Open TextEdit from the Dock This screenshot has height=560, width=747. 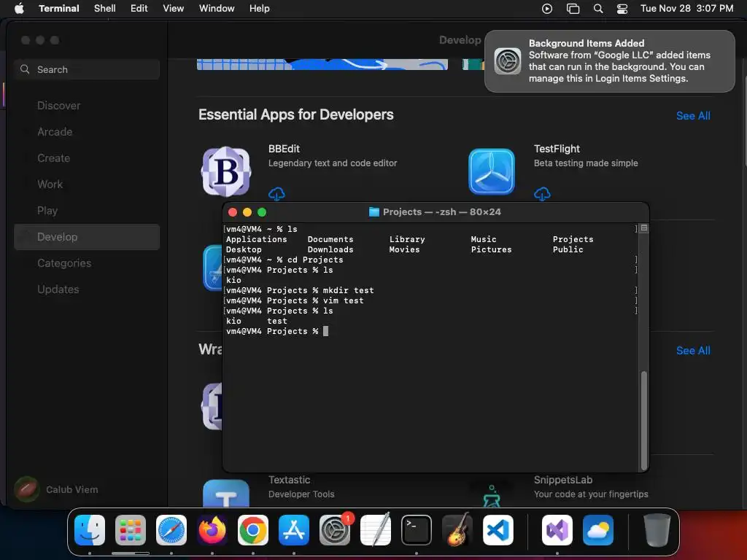tap(376, 530)
